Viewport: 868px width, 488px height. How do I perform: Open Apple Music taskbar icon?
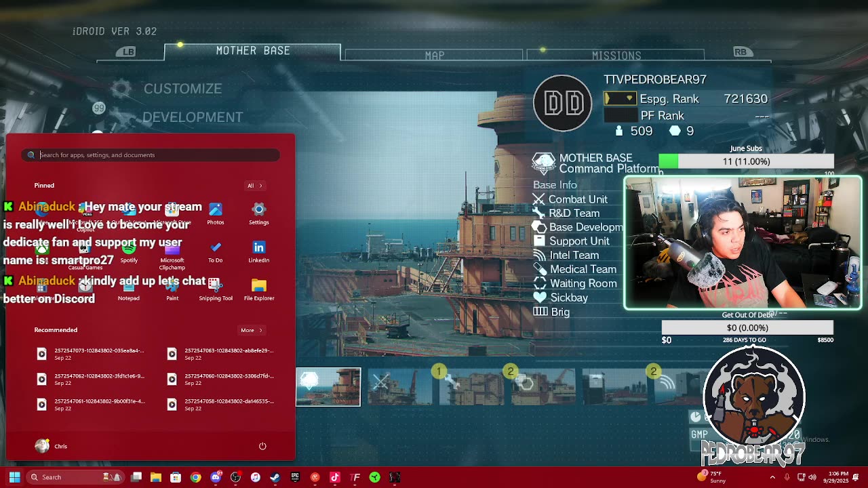[255, 477]
